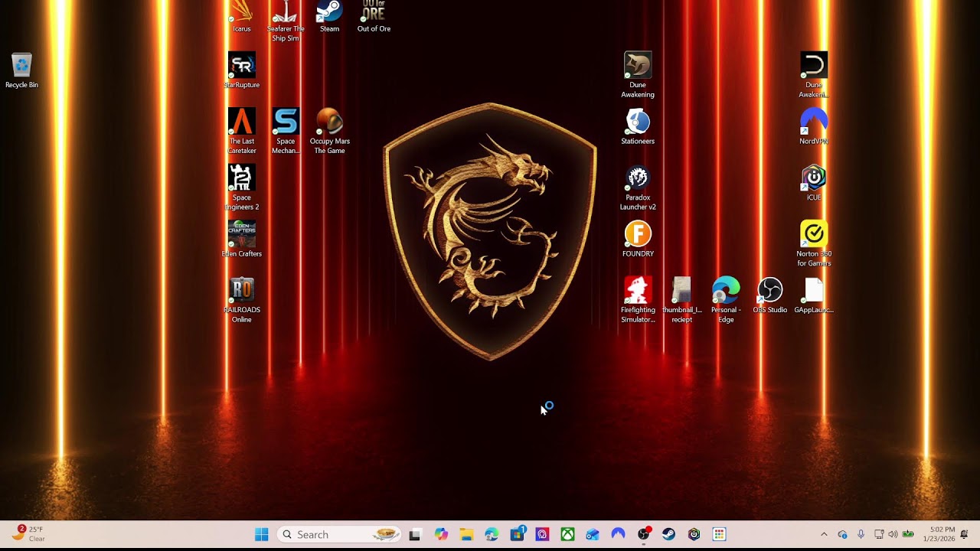Show hidden system tray icons

coord(824,534)
